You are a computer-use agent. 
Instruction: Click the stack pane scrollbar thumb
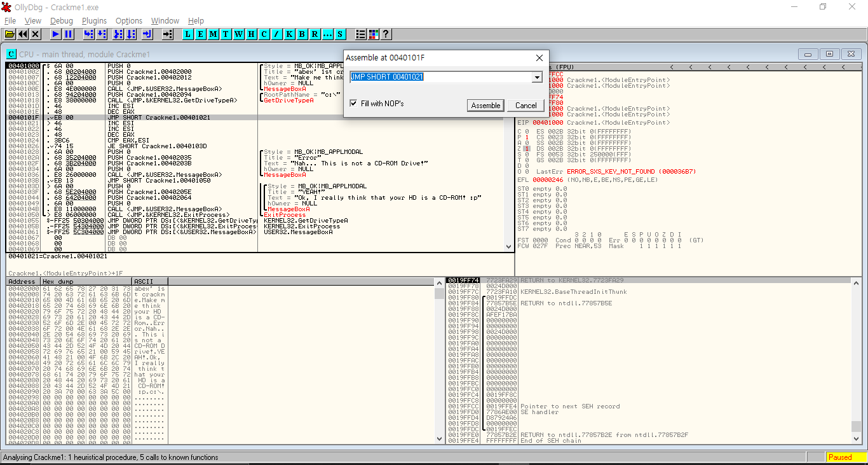pyautogui.click(x=856, y=426)
